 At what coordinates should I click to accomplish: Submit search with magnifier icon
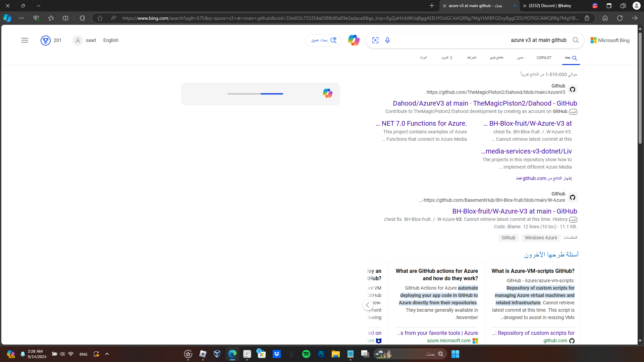[x=576, y=40]
